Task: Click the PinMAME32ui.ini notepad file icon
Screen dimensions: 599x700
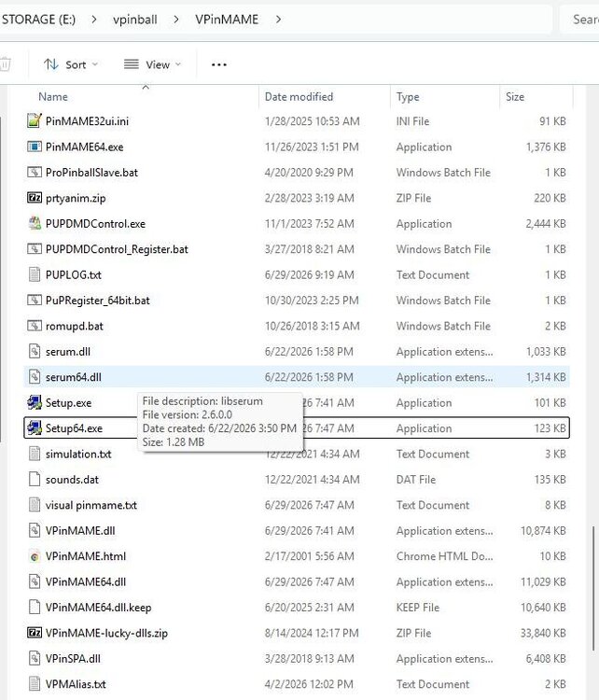Action: (35, 121)
